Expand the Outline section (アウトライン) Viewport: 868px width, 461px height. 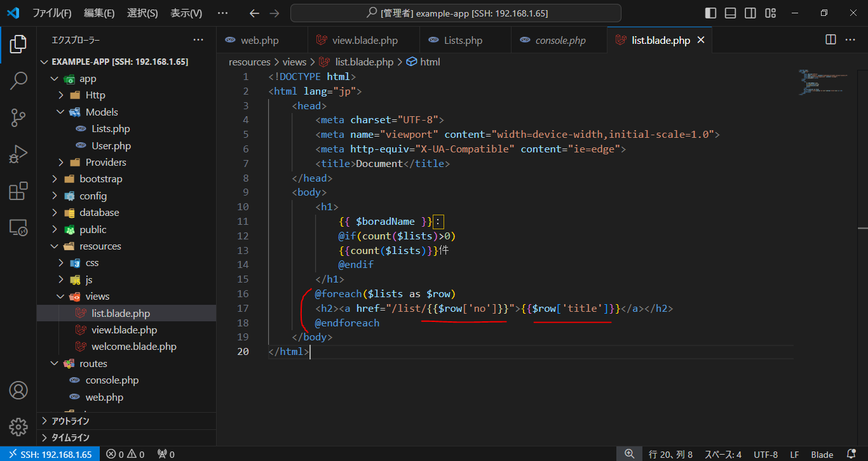pyautogui.click(x=70, y=421)
